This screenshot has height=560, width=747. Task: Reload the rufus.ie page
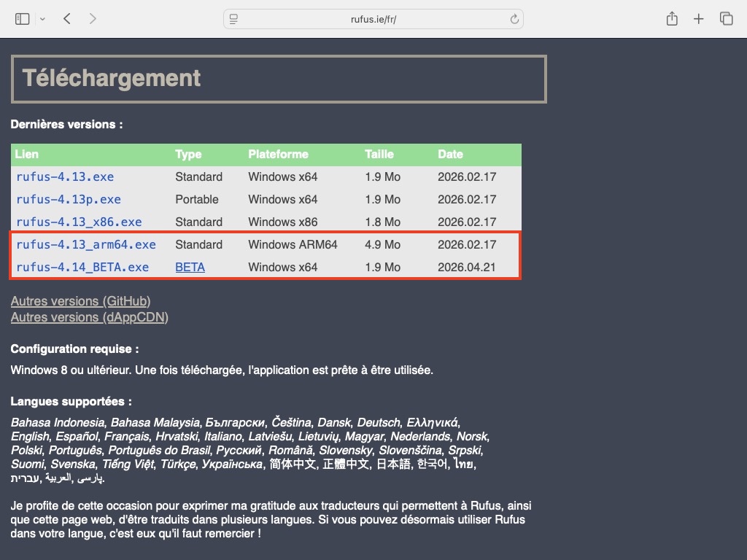(514, 19)
